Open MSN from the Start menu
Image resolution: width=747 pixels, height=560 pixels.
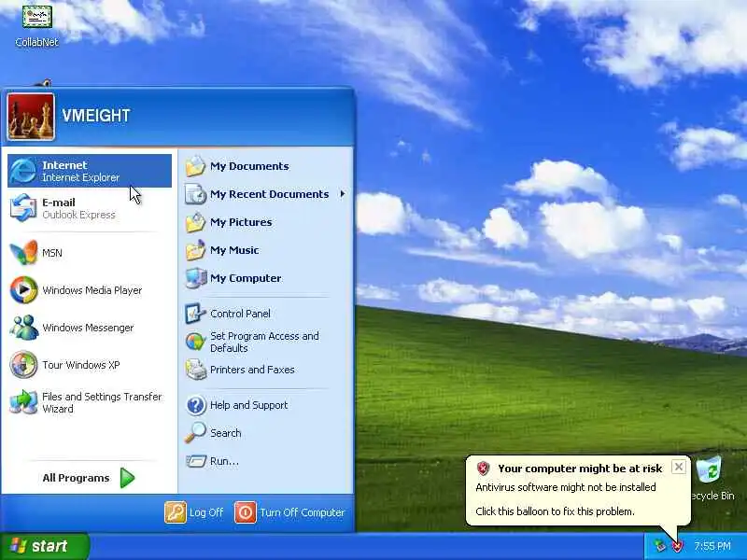(90, 253)
